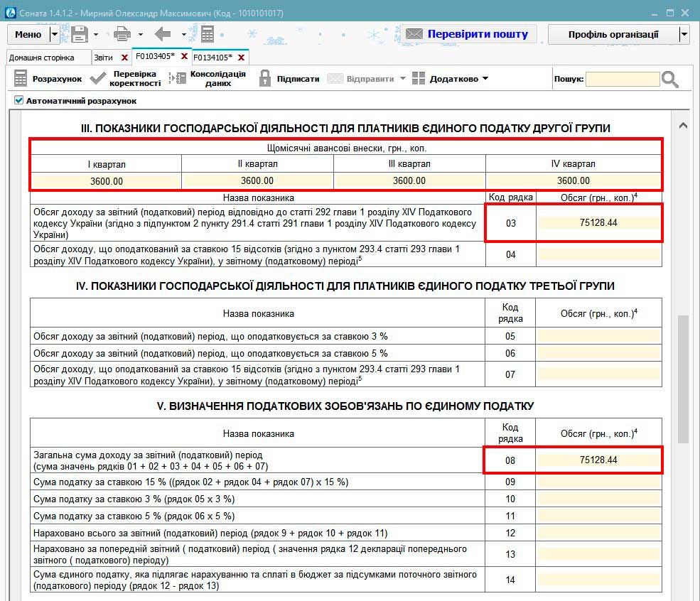Click the back arrow icon
Viewport: 700px width, 601px height.
coord(163,34)
